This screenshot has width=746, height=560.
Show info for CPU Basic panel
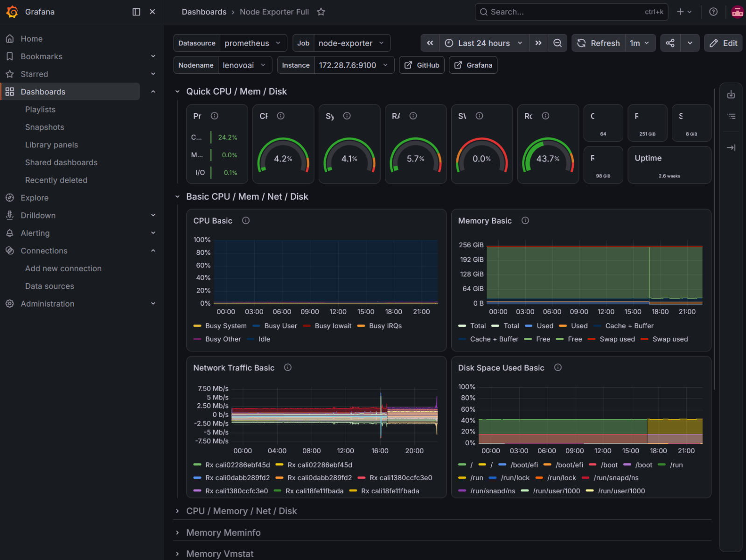246,220
